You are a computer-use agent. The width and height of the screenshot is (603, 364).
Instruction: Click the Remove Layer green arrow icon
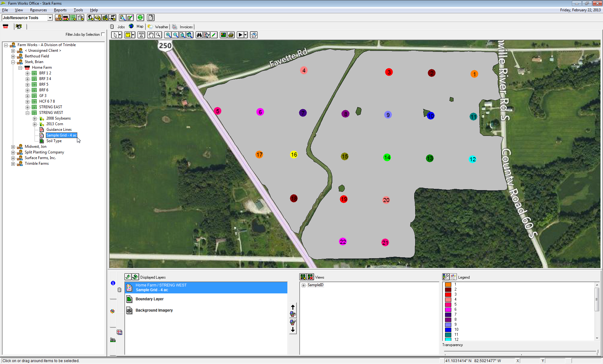(128, 277)
